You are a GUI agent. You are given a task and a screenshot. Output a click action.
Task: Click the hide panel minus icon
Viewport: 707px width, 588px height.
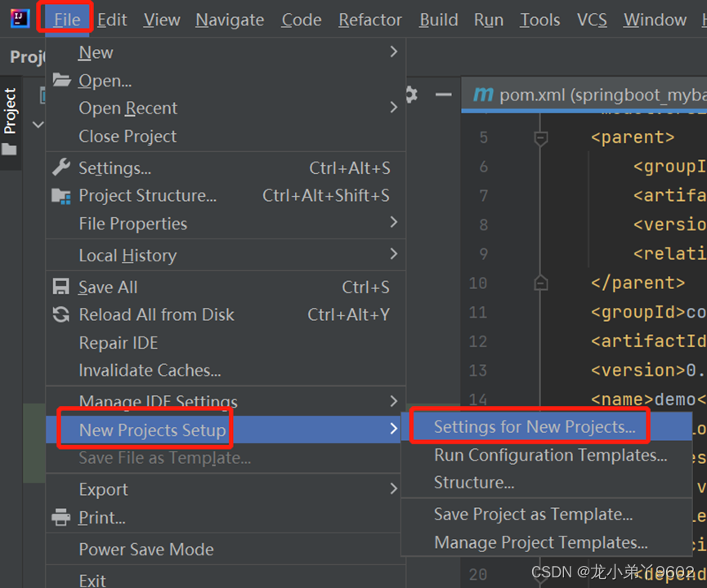(x=444, y=95)
